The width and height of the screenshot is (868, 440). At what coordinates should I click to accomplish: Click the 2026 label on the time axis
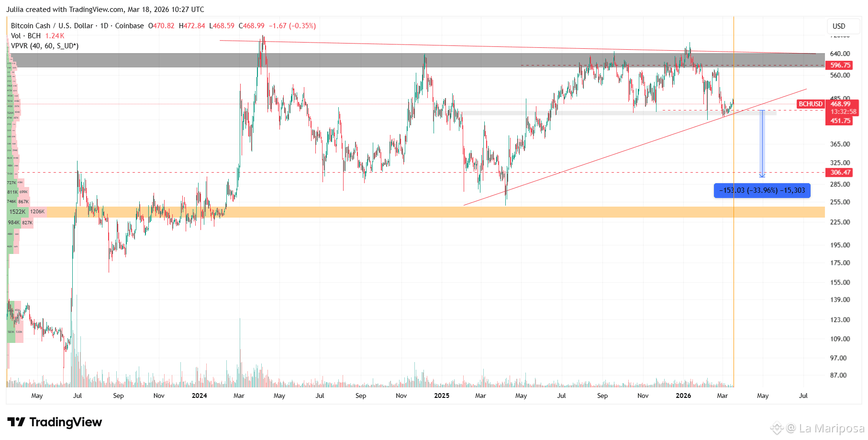pyautogui.click(x=683, y=396)
